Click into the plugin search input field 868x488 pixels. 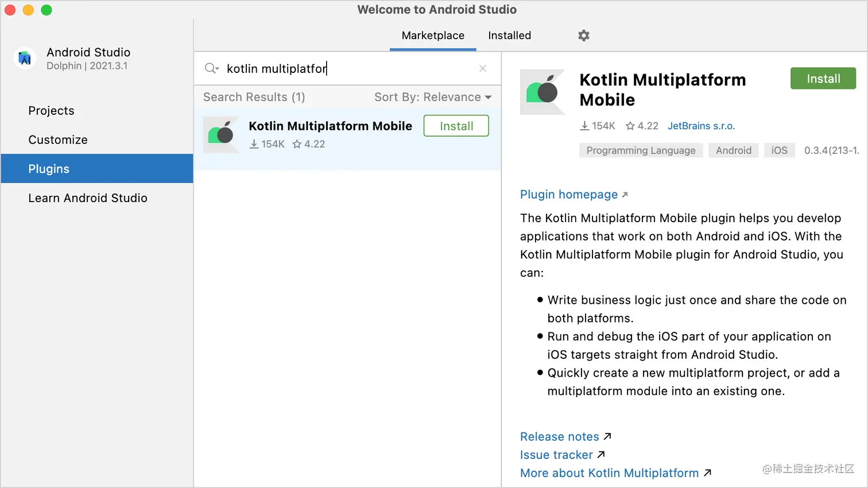point(347,68)
